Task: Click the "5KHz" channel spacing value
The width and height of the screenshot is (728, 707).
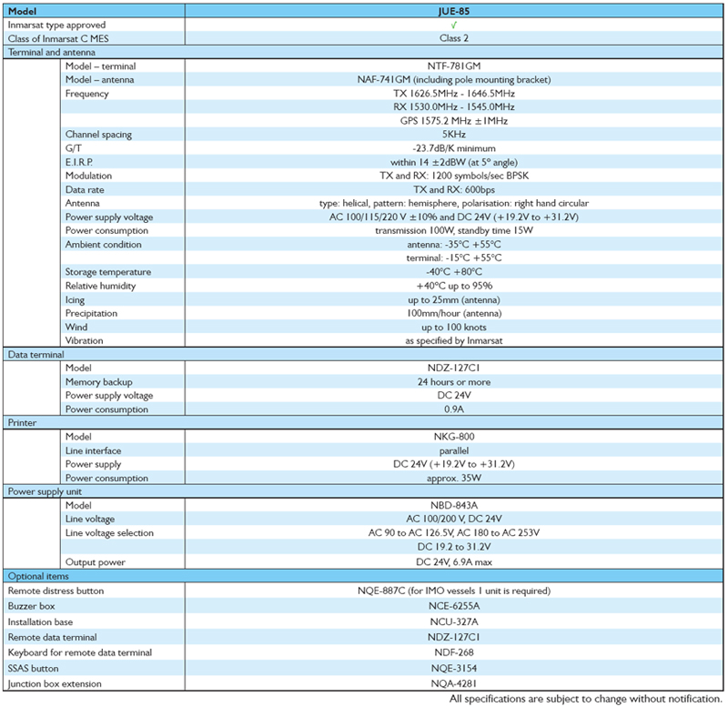Action: tap(453, 134)
